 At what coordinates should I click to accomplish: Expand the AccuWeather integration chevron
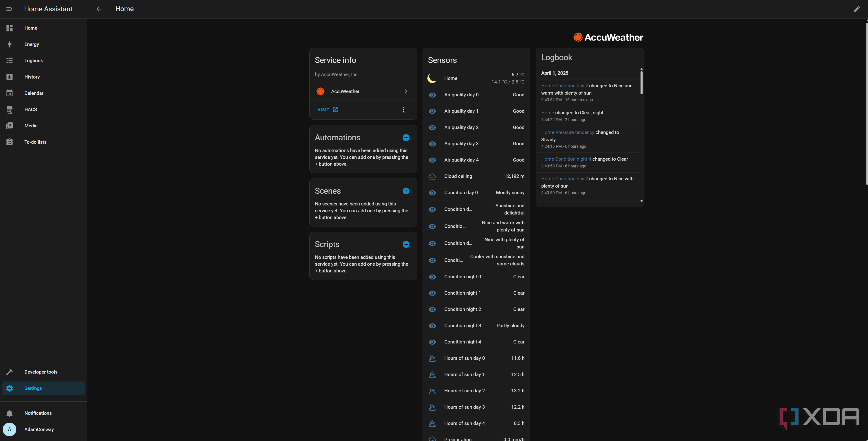click(406, 91)
